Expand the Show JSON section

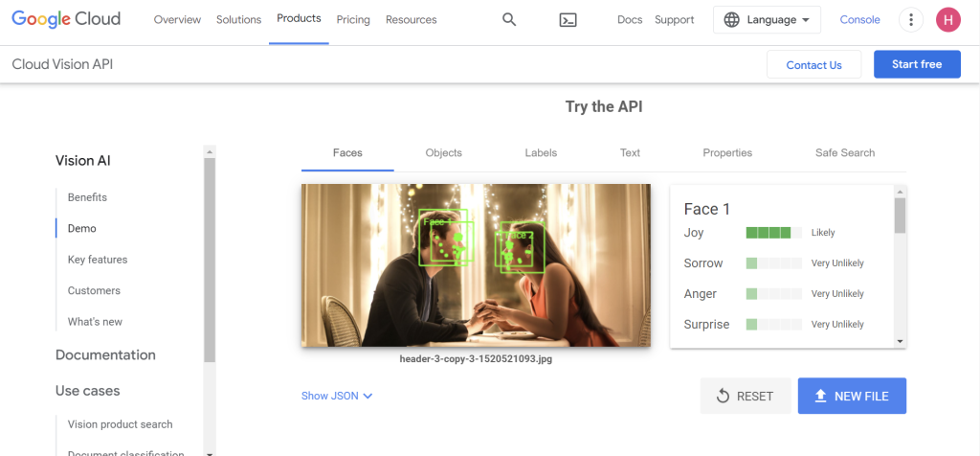coord(337,396)
